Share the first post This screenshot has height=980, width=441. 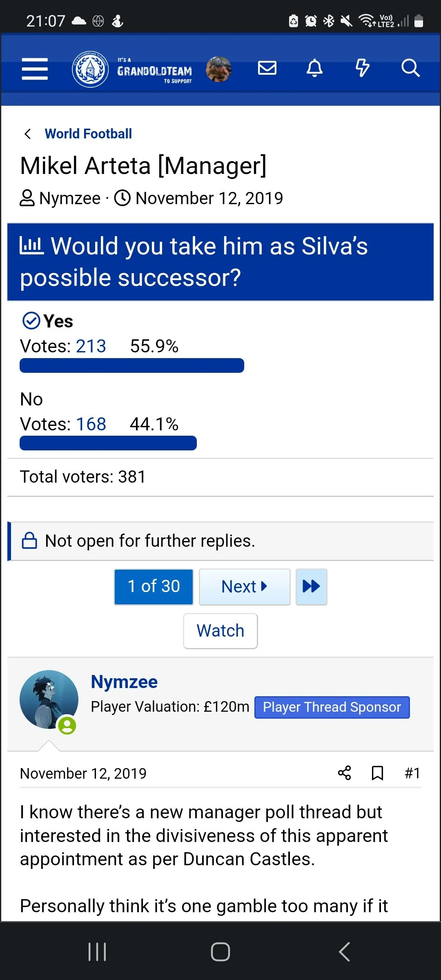(x=344, y=773)
